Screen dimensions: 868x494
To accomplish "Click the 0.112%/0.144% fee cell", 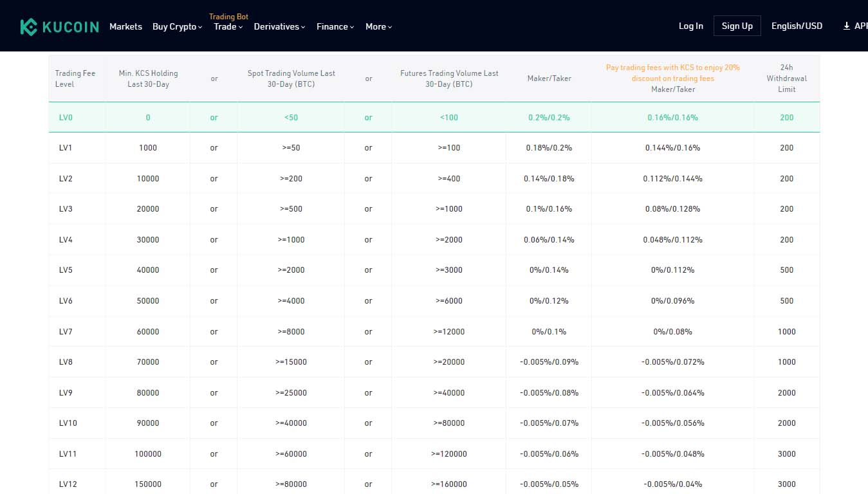I will pos(672,179).
